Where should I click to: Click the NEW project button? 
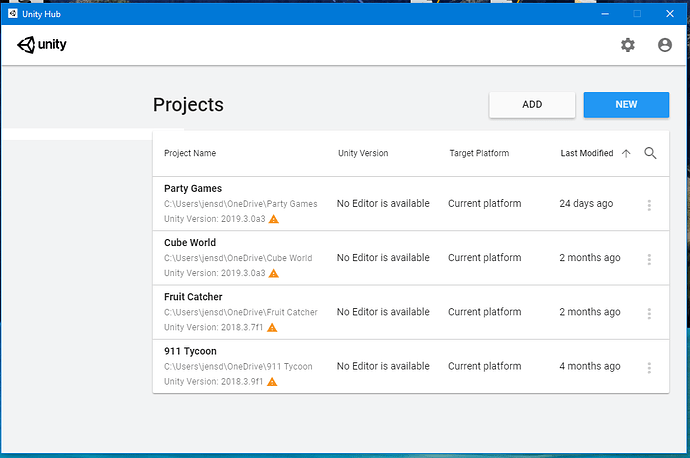(626, 105)
